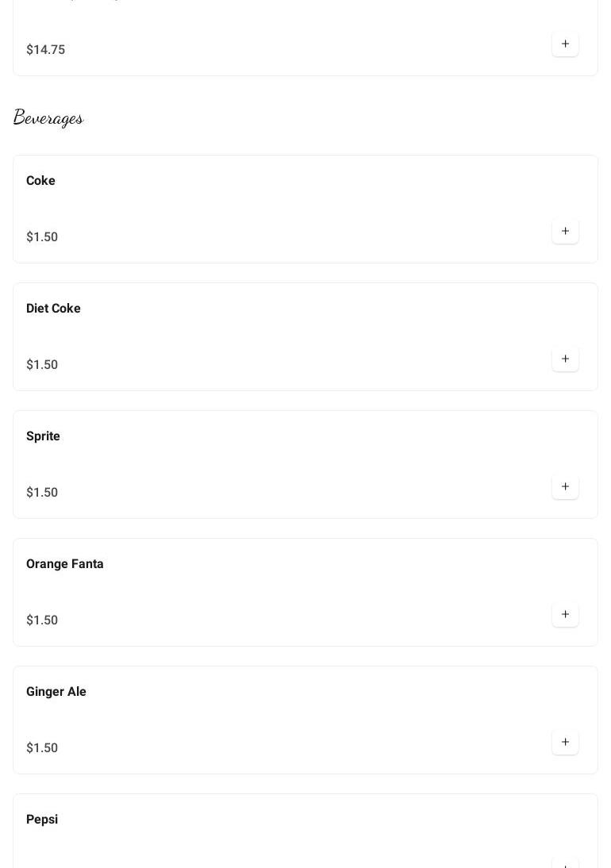Click the plus icon on Pepsi card

(565, 863)
